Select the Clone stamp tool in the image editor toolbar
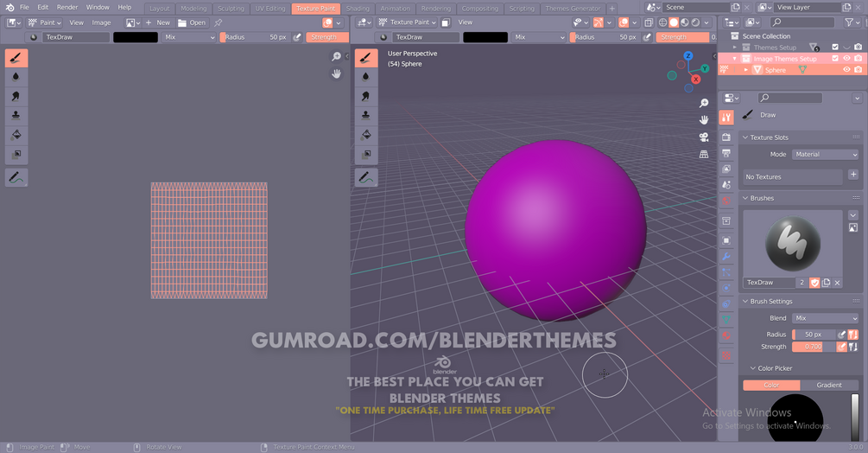This screenshot has height=453, width=868. coord(16,115)
